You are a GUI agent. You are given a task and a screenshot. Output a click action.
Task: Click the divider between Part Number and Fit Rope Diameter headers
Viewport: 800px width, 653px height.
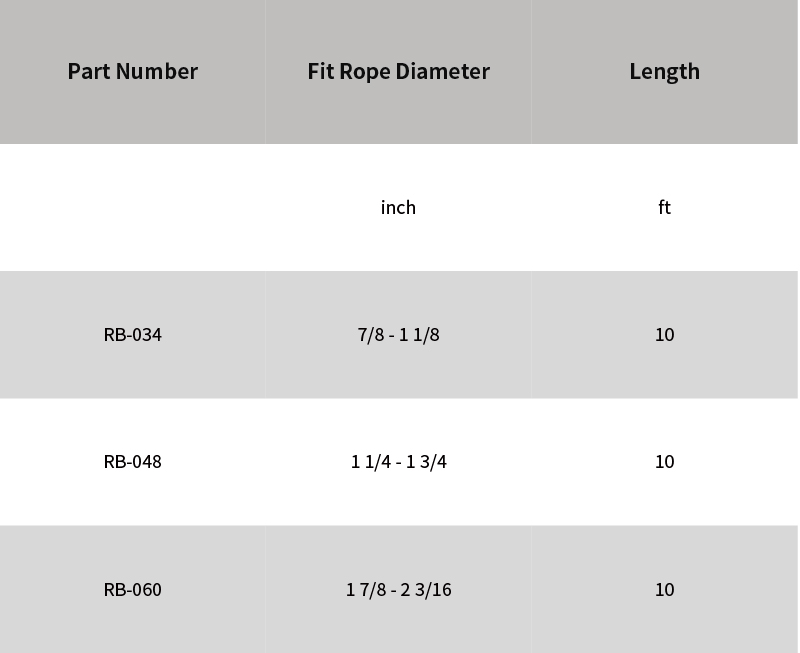[266, 71]
